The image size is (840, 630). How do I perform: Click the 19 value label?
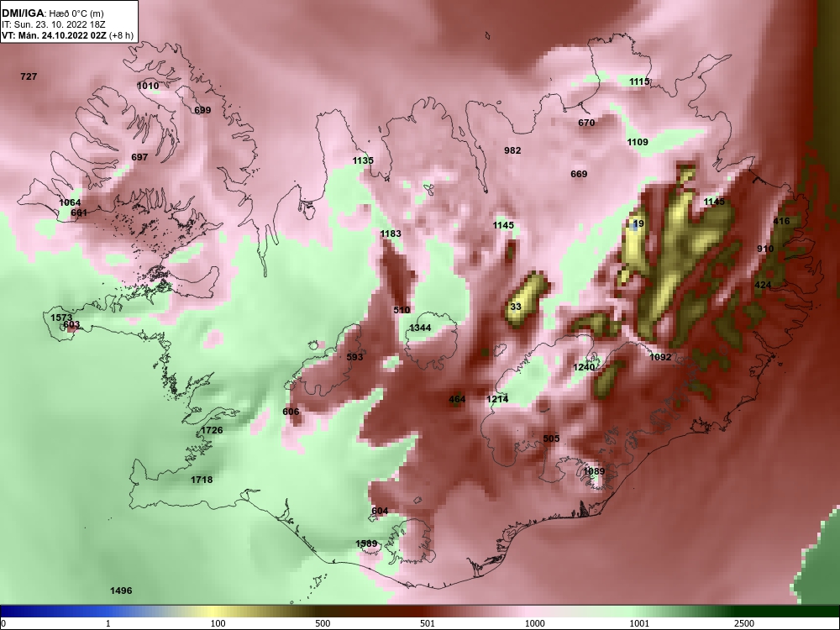(x=638, y=224)
